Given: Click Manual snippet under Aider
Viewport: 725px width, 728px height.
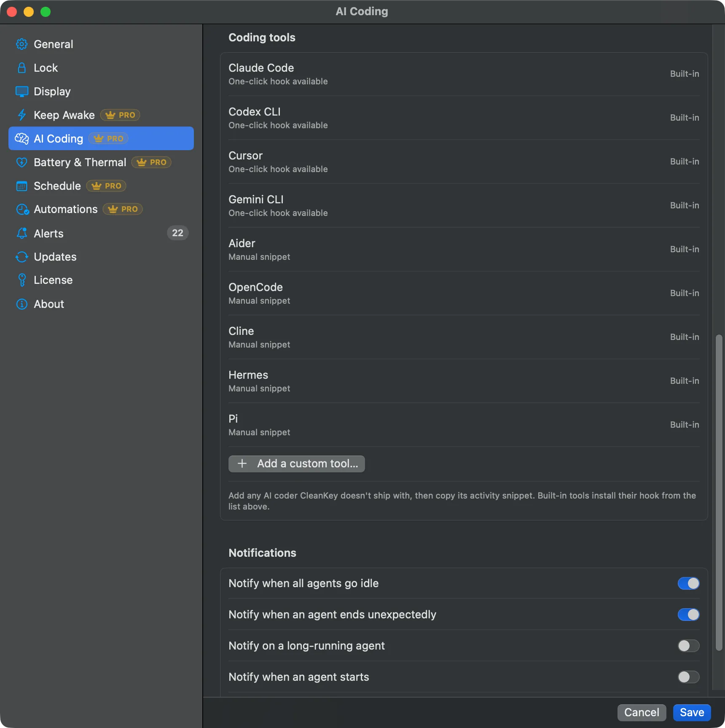Looking at the screenshot, I should pyautogui.click(x=259, y=257).
